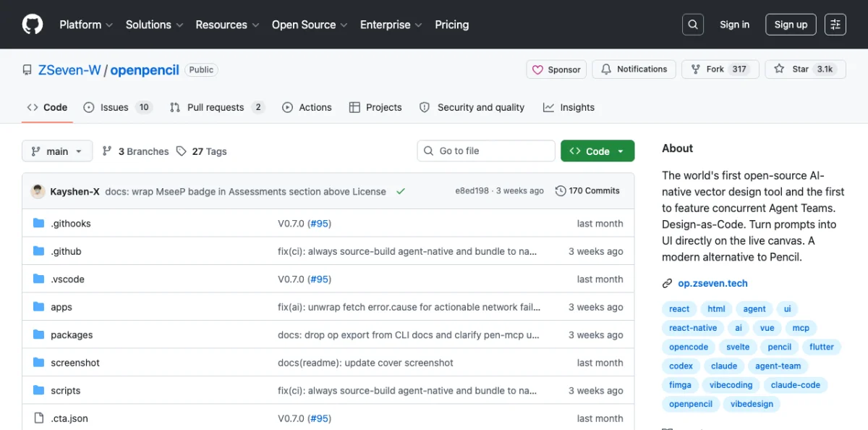Open pull request #95 link in .githooks row
The image size is (868, 430).
tap(320, 224)
